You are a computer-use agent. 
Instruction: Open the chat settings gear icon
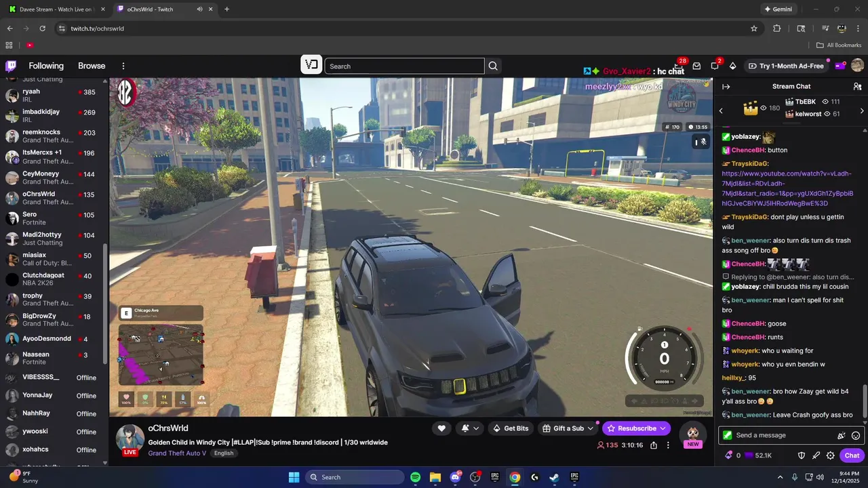830,455
